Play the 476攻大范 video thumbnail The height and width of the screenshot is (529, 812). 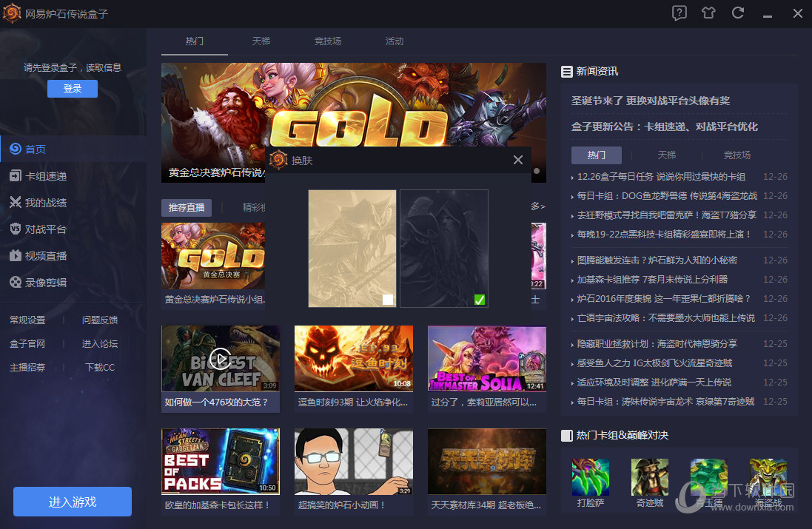(x=220, y=359)
